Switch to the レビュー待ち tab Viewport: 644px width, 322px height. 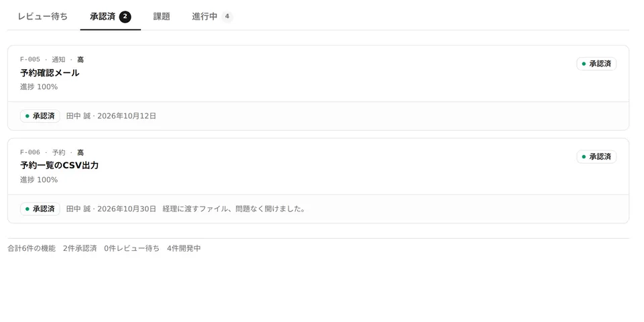[43, 17]
